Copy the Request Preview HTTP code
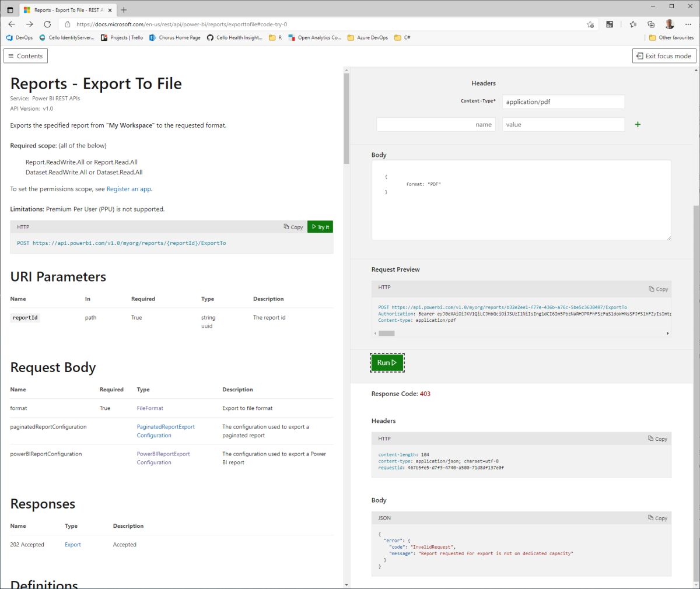Image resolution: width=700 pixels, height=589 pixels. tap(659, 289)
